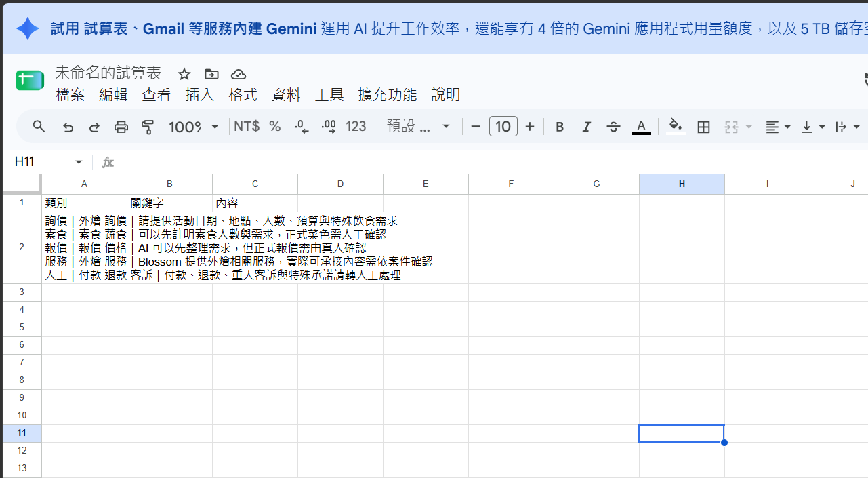The image size is (868, 478).
Task: Decrease font size with minus button
Action: [476, 127]
